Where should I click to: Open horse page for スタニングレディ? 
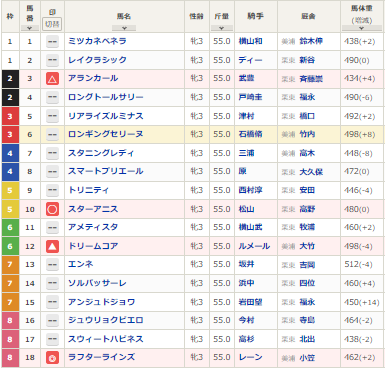click(x=101, y=153)
